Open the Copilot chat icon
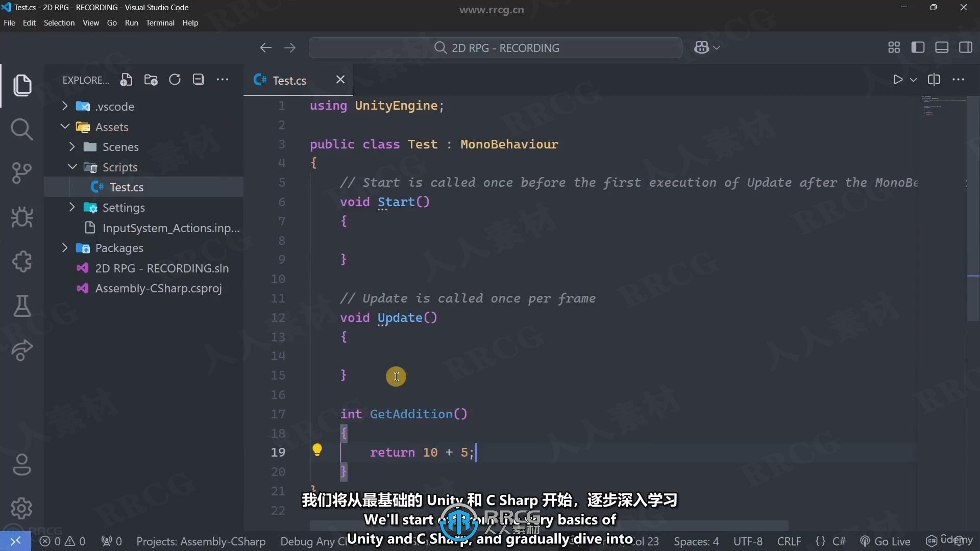This screenshot has height=551, width=980. (701, 47)
